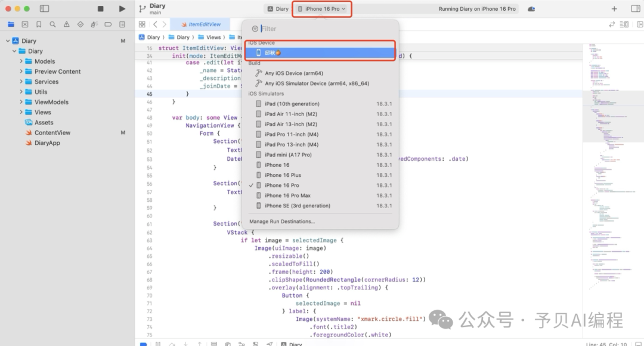The image size is (644, 346).
Task: Choose Any iOS Simulator Device (arm64, x86_64)
Action: coord(320,83)
